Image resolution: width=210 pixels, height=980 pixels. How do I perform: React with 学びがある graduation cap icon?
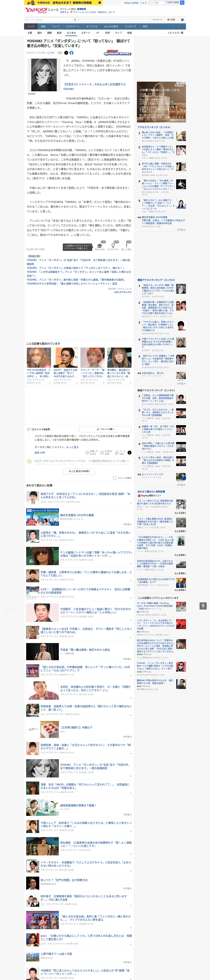point(100,246)
